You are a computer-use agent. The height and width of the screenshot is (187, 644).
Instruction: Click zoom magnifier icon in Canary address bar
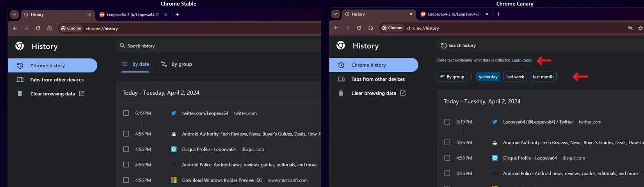[x=630, y=28]
